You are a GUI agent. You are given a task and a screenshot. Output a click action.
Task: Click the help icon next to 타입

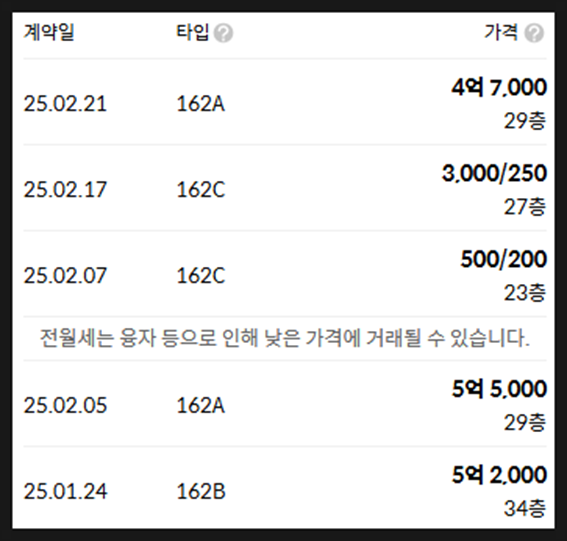(223, 33)
